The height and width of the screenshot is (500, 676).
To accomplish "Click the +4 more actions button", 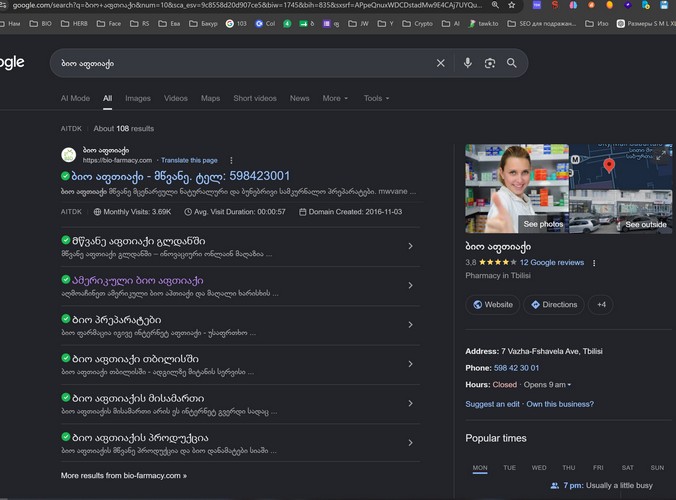I will coord(601,305).
